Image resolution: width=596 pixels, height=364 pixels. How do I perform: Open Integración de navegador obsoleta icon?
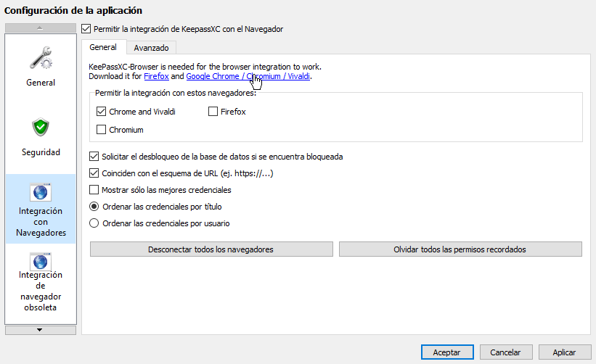point(41,262)
